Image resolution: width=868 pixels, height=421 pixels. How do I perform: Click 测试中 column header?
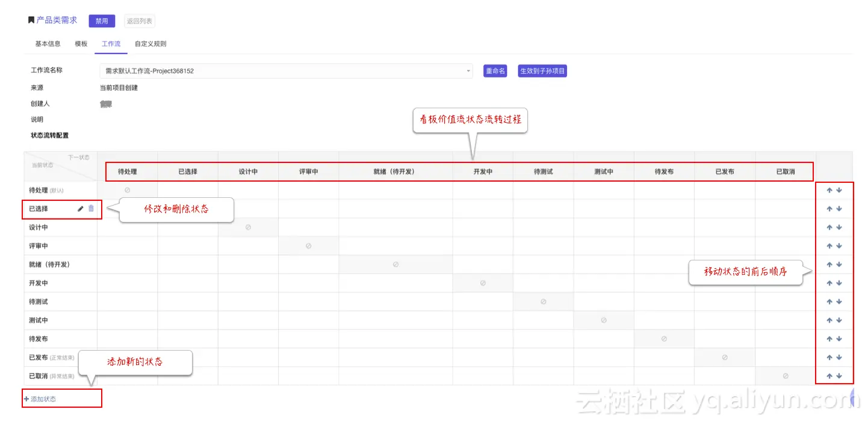(604, 171)
